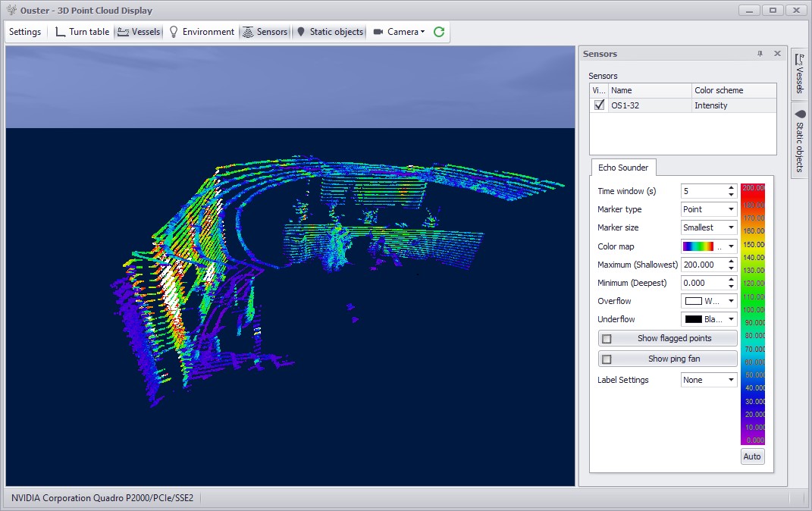Screen dimensions: 812x511
Task: Toggle the Vessels toolbar button
Action: click(139, 32)
